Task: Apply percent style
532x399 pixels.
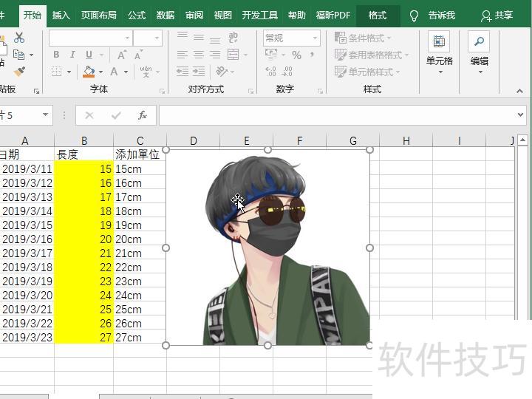Action: 296,55
